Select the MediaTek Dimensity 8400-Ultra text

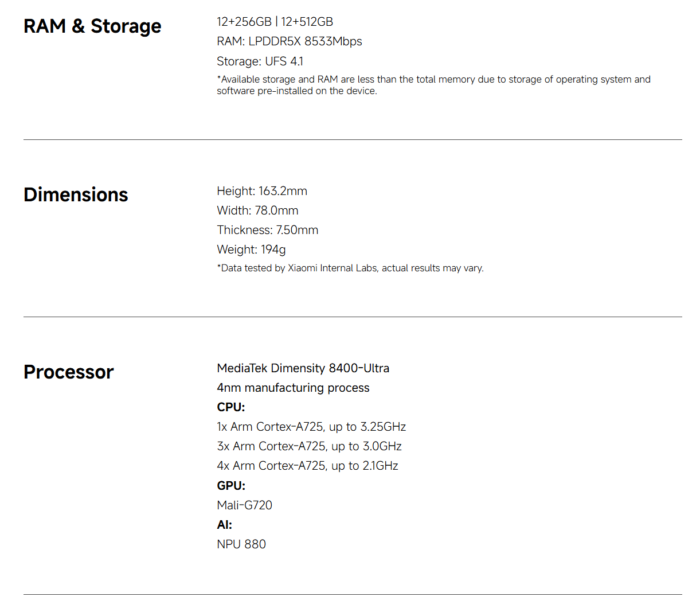pos(303,368)
